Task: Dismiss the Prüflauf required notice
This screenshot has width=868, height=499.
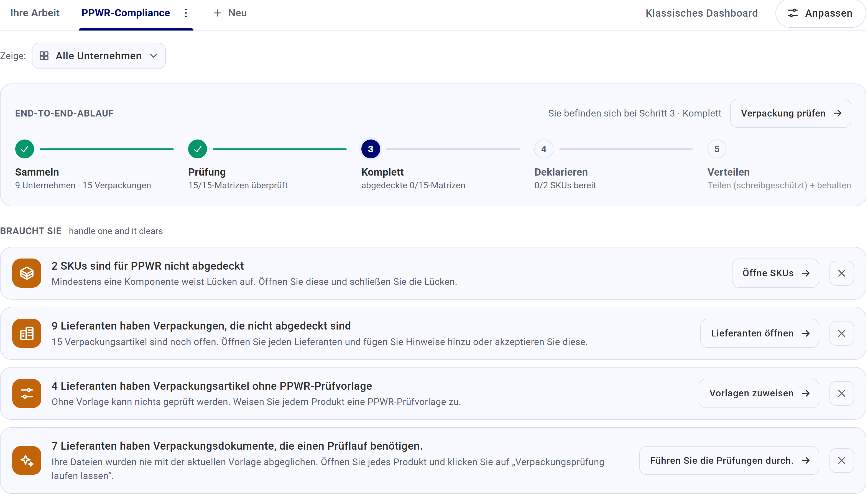Action: (x=842, y=461)
